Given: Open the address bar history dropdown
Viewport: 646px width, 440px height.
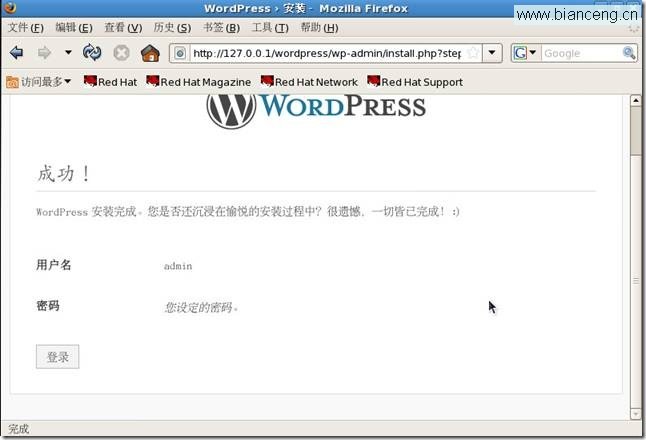Looking at the screenshot, I should coord(492,53).
